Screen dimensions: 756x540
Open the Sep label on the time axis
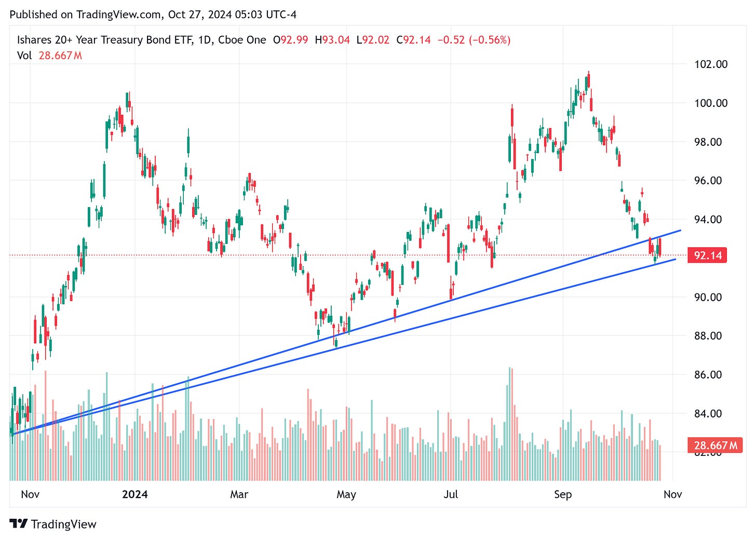click(563, 495)
